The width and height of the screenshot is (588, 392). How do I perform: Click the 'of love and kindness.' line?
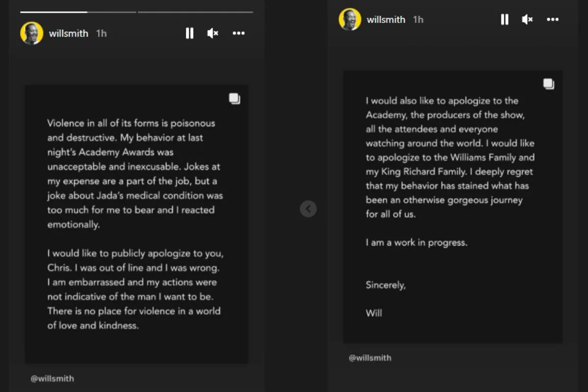coord(93,325)
